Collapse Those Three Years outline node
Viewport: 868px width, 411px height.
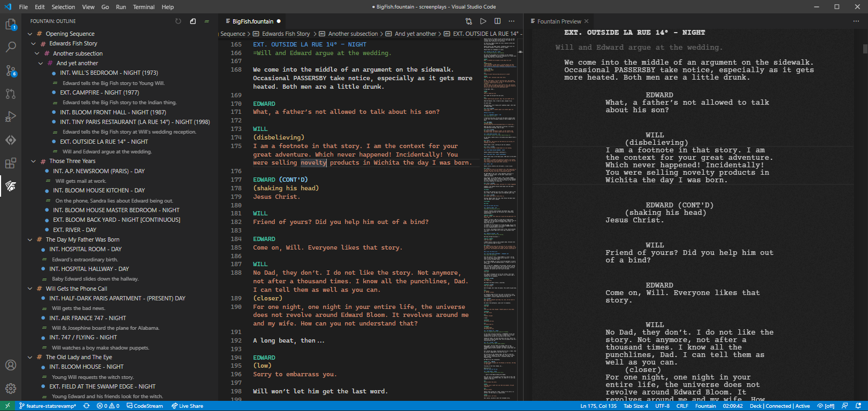click(x=34, y=161)
